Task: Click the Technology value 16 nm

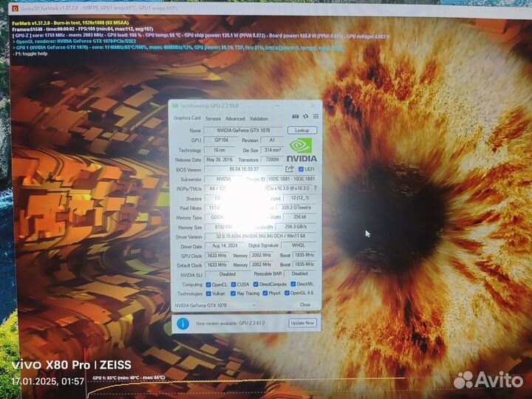Action: [x=219, y=150]
